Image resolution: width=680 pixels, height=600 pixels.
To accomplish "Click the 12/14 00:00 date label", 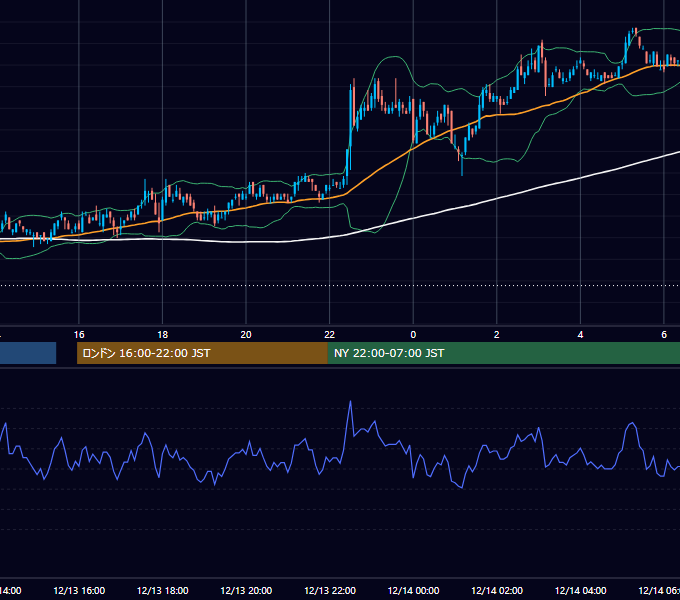I will click(x=413, y=590).
